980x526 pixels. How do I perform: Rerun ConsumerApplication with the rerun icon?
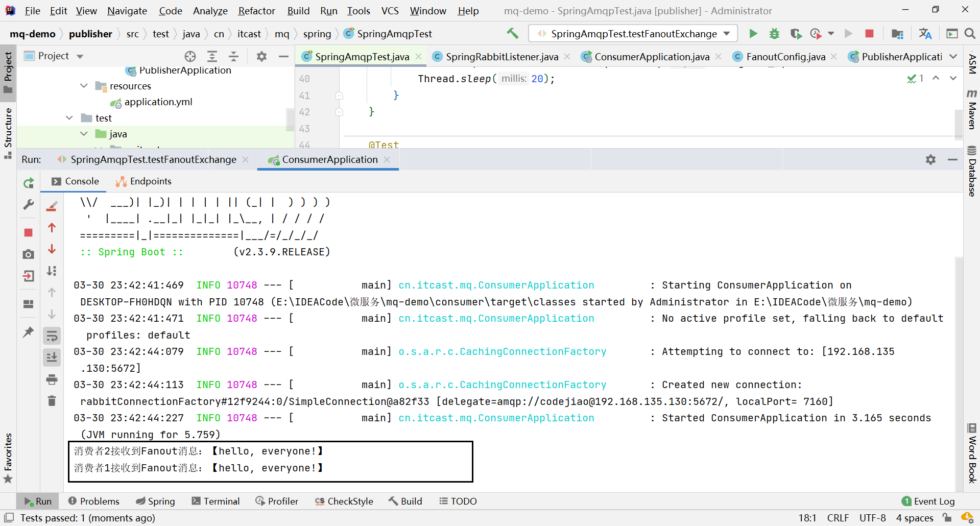[29, 183]
